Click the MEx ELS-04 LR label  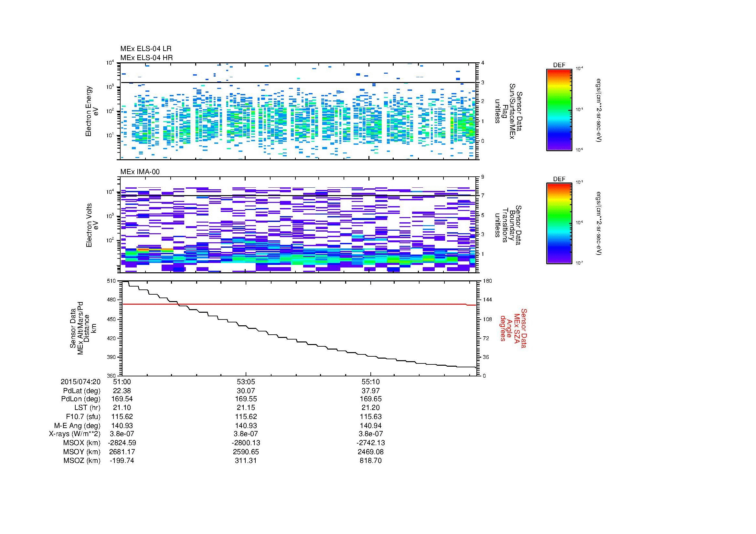tap(146, 49)
